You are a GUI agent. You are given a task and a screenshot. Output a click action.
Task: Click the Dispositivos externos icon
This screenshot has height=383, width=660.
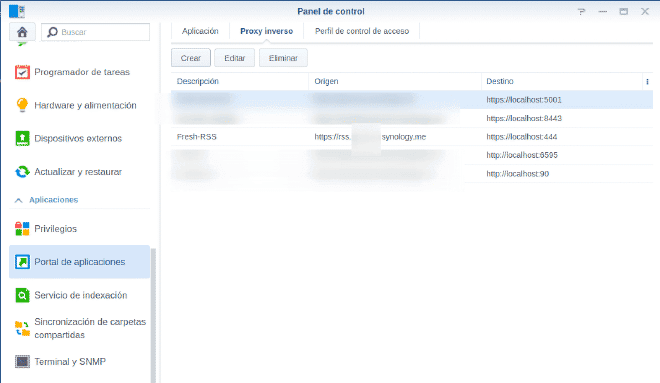(x=22, y=138)
